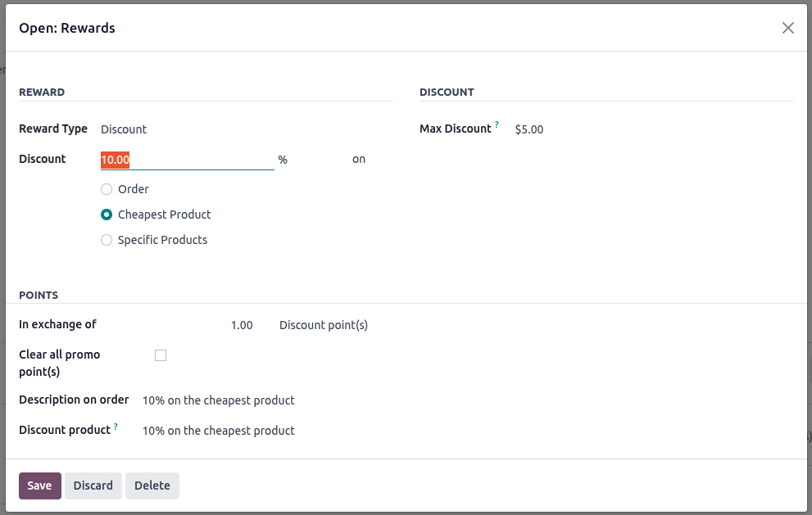Click the Max Discount field label
This screenshot has height=515, width=812.
pos(455,129)
